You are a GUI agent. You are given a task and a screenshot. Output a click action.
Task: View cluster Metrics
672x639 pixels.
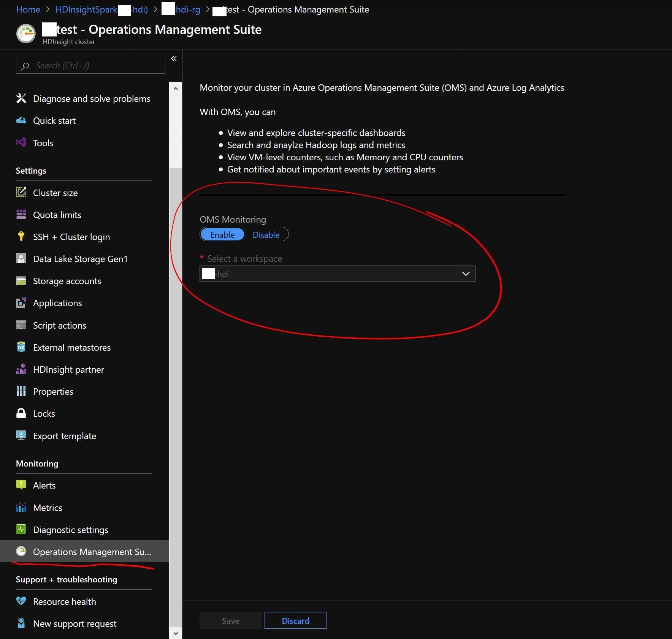(48, 508)
